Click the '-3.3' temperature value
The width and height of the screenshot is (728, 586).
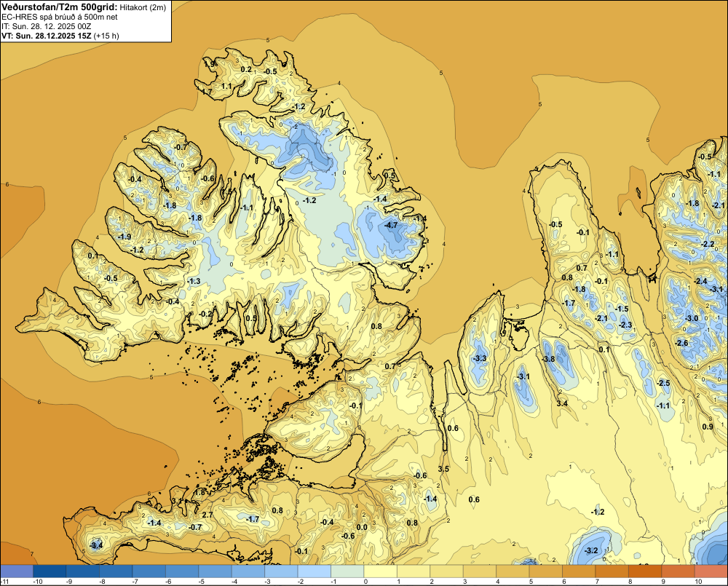click(480, 358)
